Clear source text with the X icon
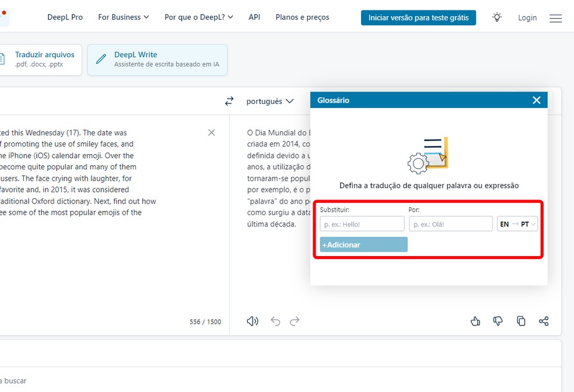The width and height of the screenshot is (574, 392). click(x=211, y=132)
